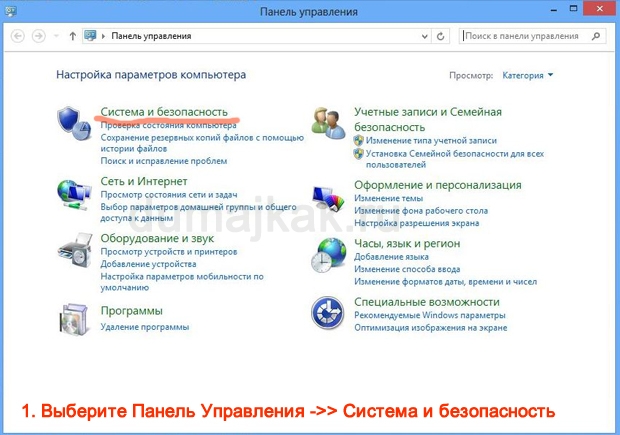
Task: Open Добавление языка
Action: [391, 257]
